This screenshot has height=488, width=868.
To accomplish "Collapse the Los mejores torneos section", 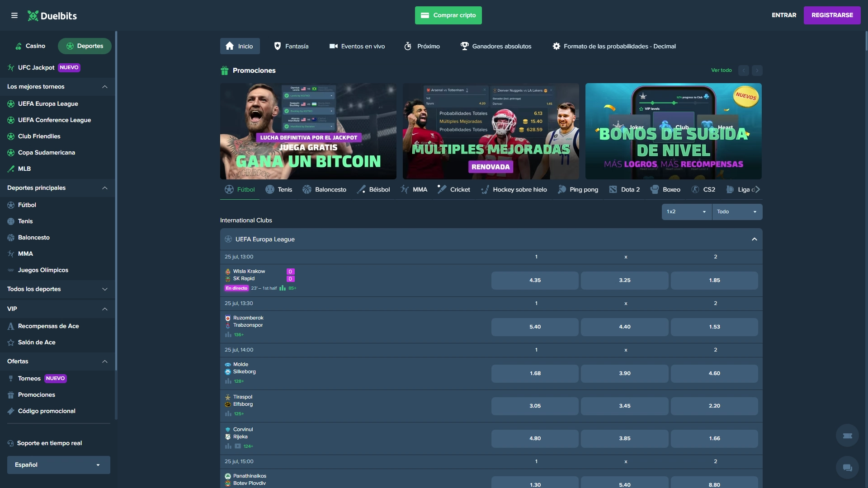I will pos(105,86).
